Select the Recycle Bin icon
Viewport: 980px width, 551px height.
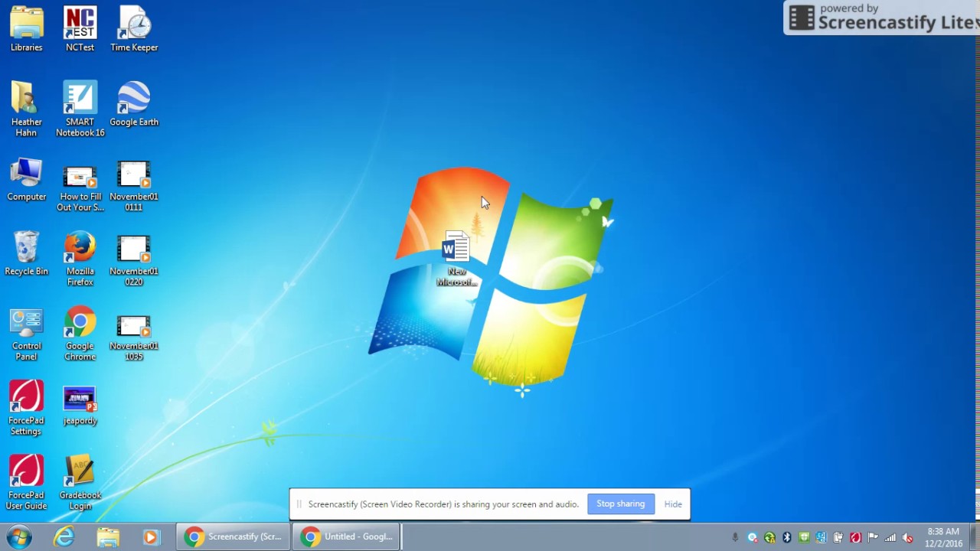click(x=26, y=253)
